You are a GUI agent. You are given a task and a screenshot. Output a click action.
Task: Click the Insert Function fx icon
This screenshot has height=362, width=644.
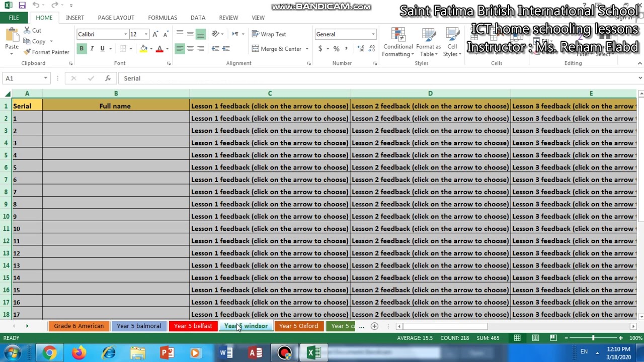(x=108, y=78)
